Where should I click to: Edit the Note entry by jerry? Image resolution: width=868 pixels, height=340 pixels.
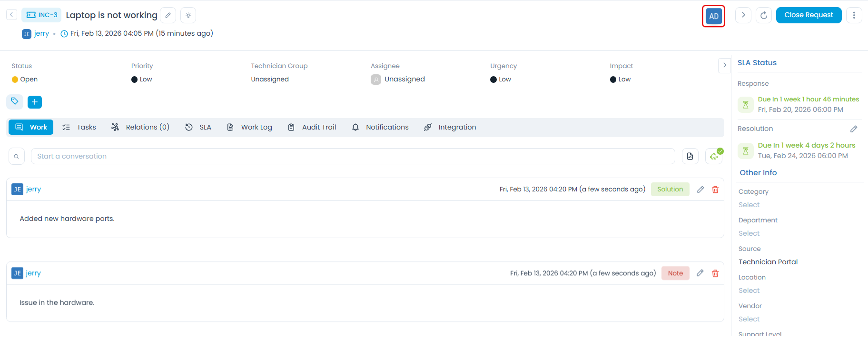tap(700, 273)
